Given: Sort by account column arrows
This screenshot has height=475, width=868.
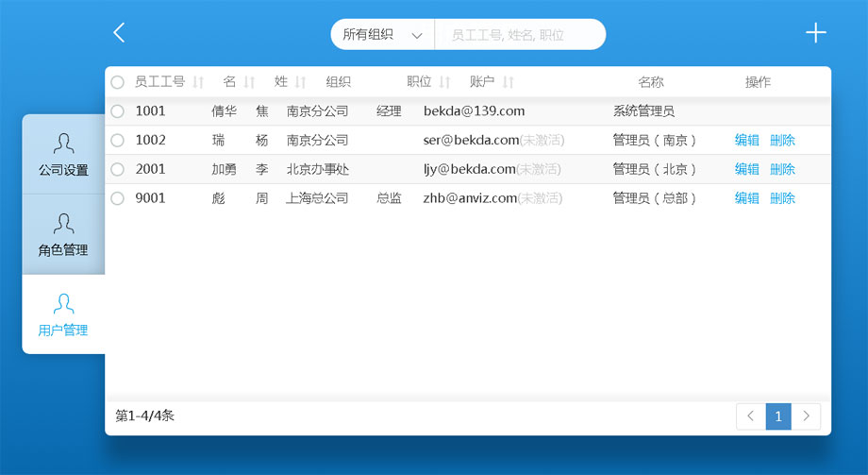Looking at the screenshot, I should pyautogui.click(x=509, y=82).
